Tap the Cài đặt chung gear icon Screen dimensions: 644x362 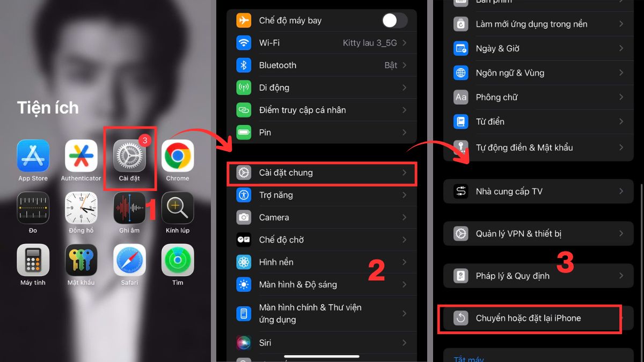coord(244,173)
